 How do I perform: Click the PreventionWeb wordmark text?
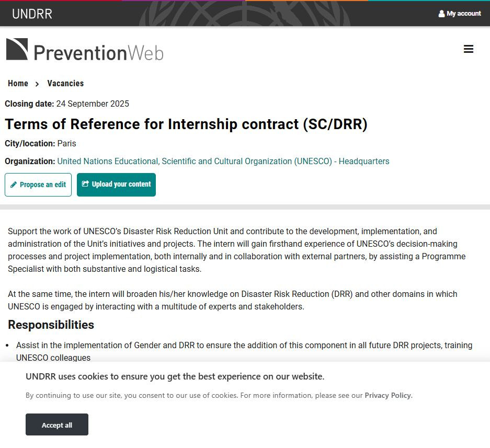(98, 52)
